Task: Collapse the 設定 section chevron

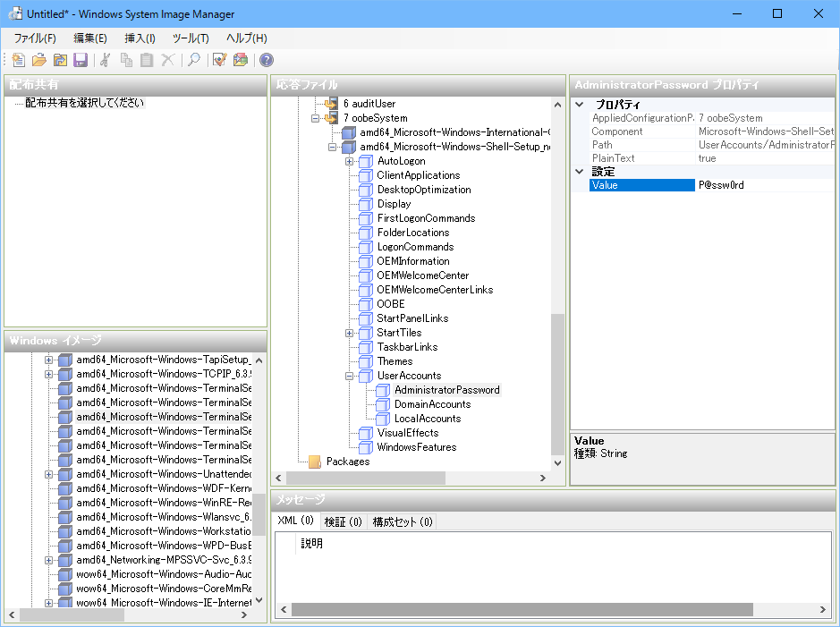Action: tap(579, 172)
